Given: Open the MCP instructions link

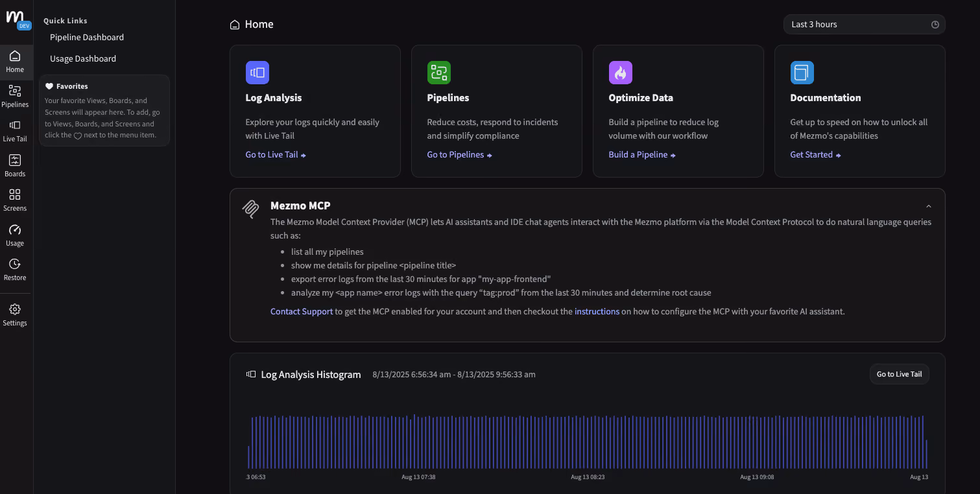Looking at the screenshot, I should tap(597, 311).
